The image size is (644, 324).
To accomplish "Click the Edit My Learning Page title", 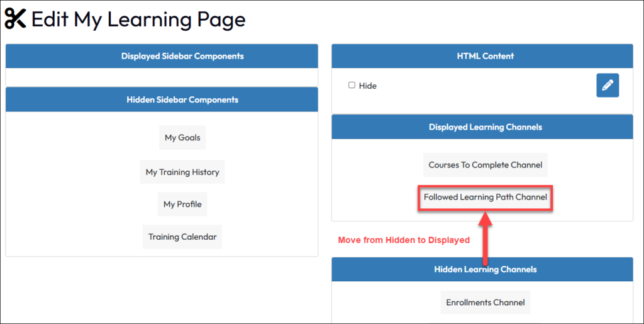I will click(x=138, y=20).
